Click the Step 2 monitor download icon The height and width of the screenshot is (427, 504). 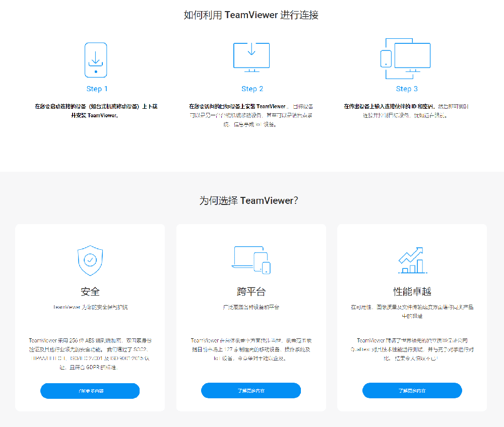[x=251, y=56]
